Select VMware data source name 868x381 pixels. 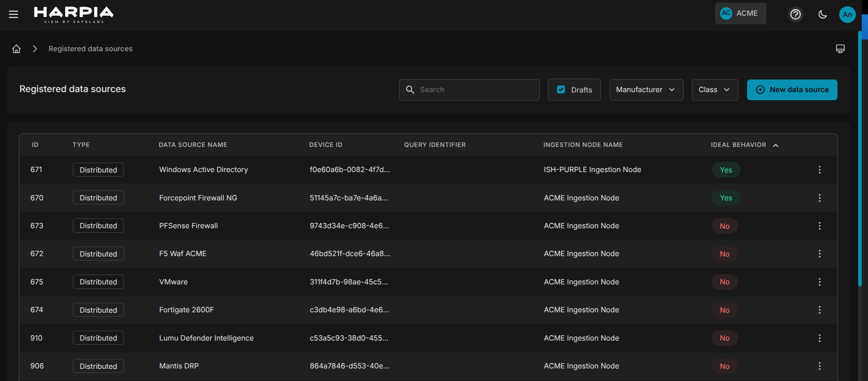[x=174, y=282]
